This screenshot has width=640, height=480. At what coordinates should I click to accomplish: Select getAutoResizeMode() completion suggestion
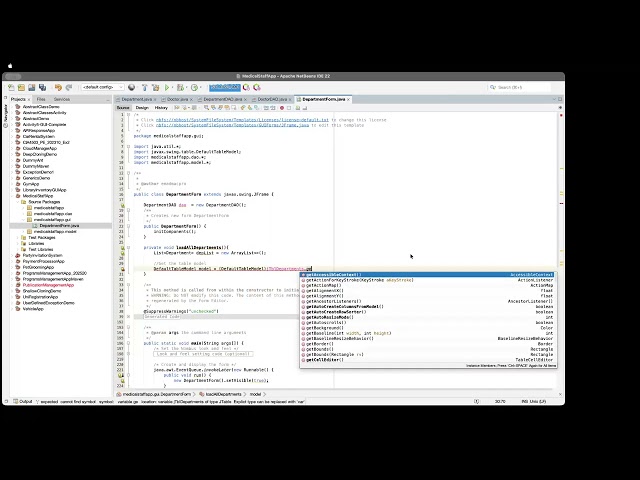tap(333, 316)
